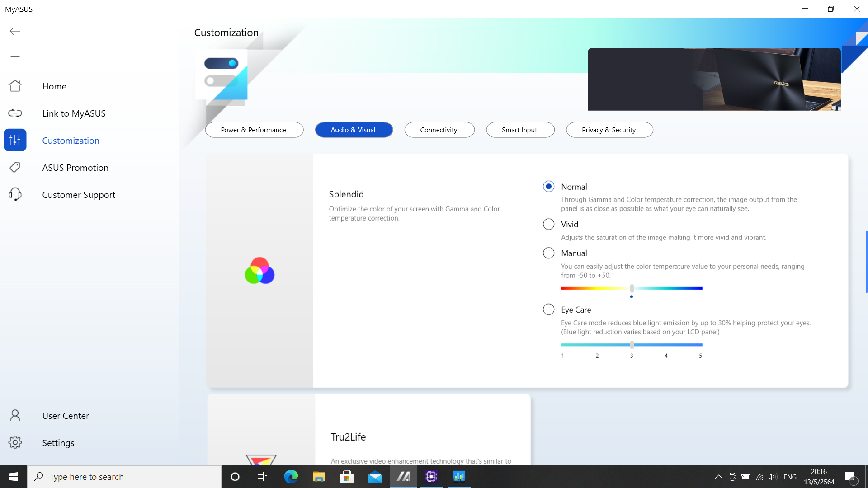
Task: Open the volume control in system tray
Action: [773, 477]
